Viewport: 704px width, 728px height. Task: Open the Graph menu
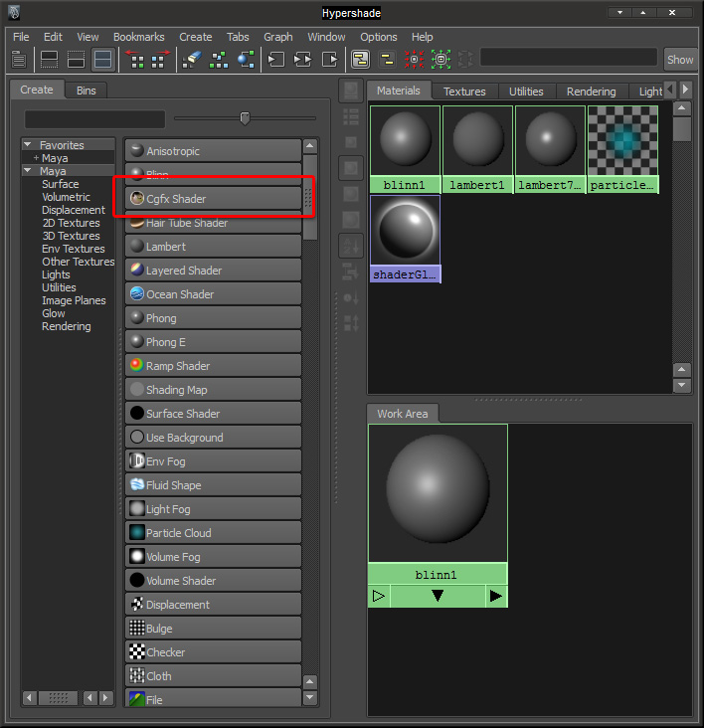tap(278, 37)
